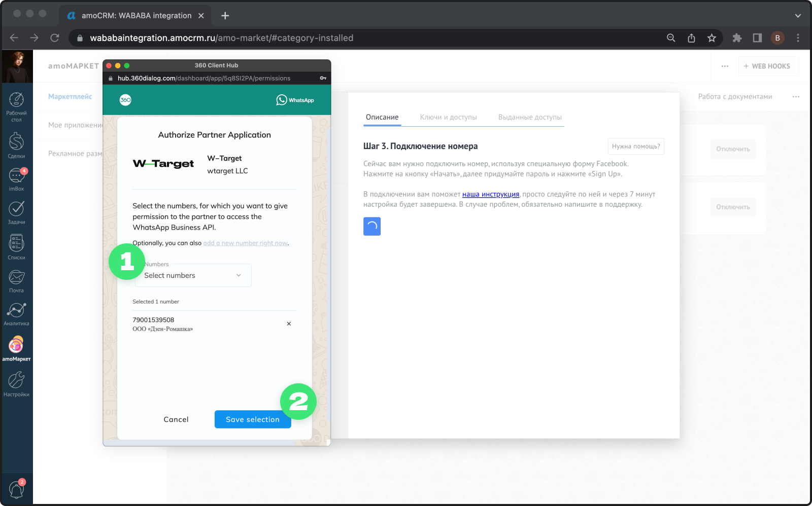Open Сделки section in sidebar
The image size is (812, 506).
click(x=16, y=146)
